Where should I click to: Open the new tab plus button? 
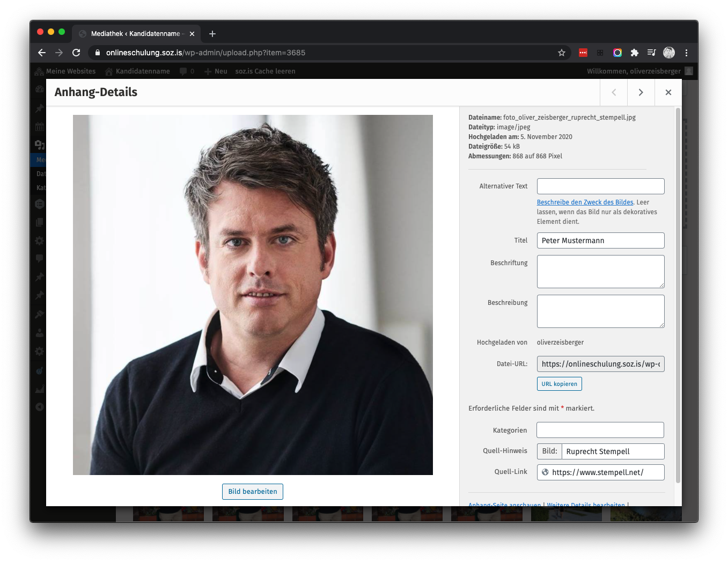(212, 34)
